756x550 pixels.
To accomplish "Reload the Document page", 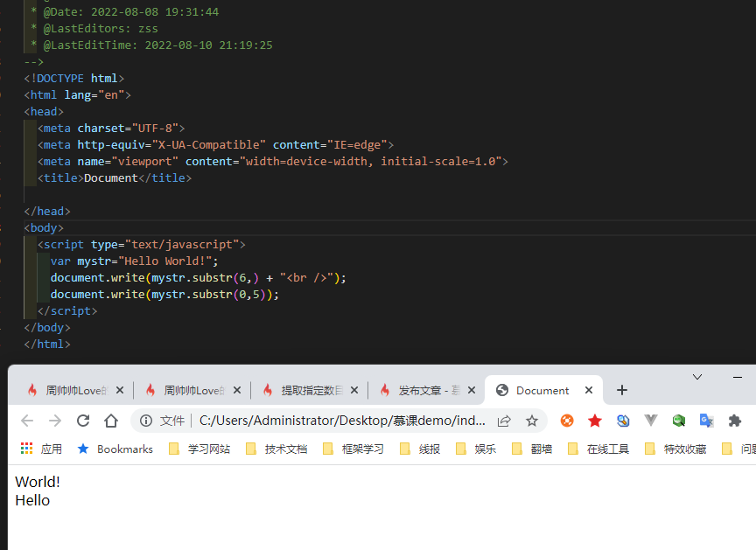I will 83,421.
